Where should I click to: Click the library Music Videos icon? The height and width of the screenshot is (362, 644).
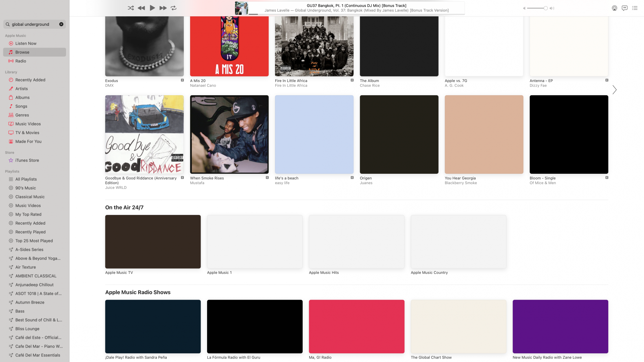coord(11,124)
